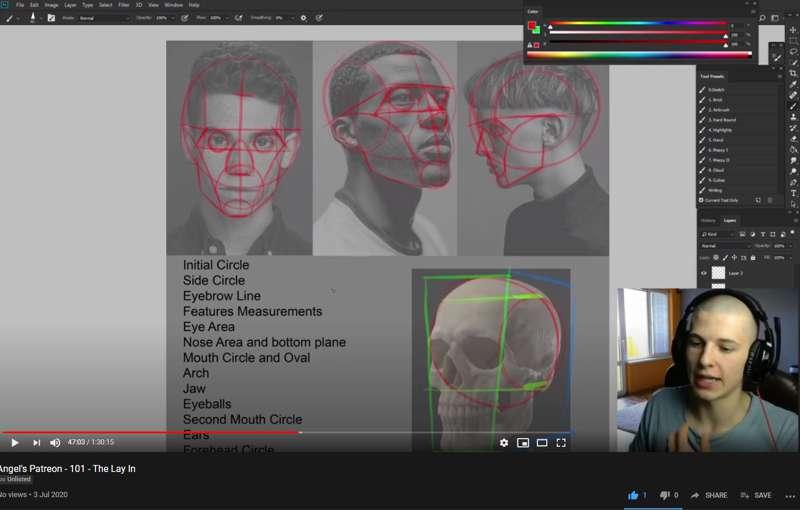Open the brush preset picker arrow
The height and width of the screenshot is (510, 800).
(x=41, y=18)
